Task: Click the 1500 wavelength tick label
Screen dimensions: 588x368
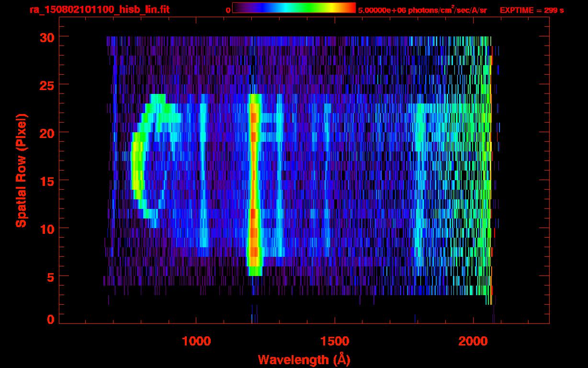Action: point(334,341)
